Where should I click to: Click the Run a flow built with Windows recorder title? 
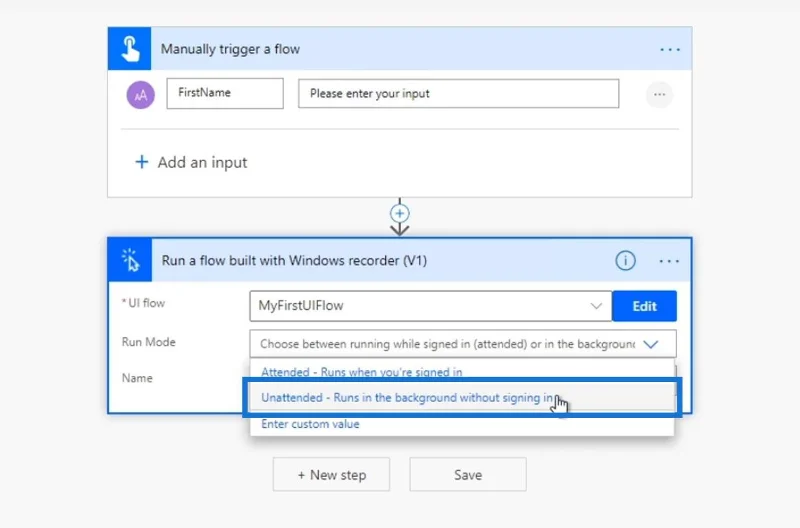294,261
